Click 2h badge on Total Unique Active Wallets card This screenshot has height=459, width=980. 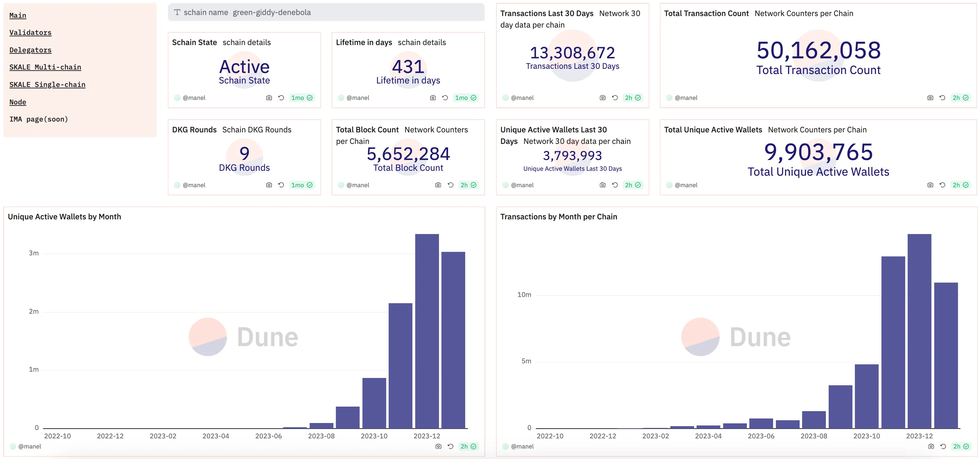960,185
